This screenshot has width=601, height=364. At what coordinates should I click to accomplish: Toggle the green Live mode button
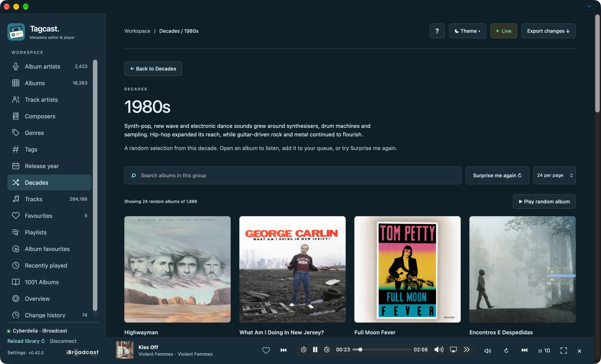click(504, 31)
